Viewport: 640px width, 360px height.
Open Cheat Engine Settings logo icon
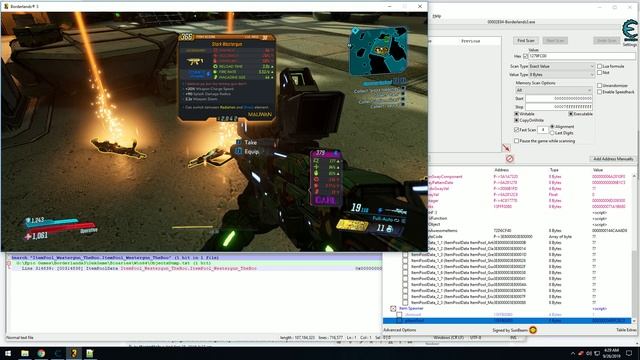tap(629, 32)
